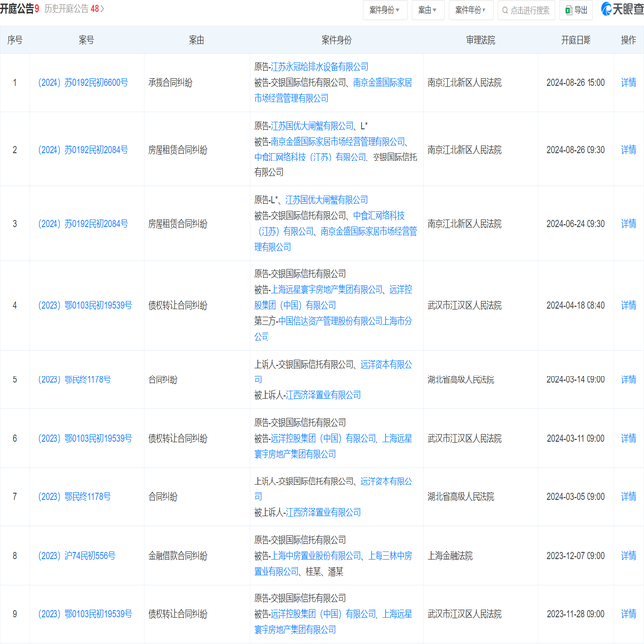The width and height of the screenshot is (644, 644).
Task: Click 详情 for the 2024-03-14 09:00 hearing
Action: [628, 379]
